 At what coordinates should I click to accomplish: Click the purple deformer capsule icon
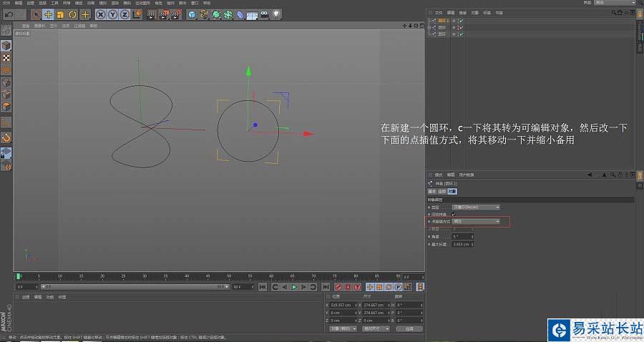[x=240, y=15]
